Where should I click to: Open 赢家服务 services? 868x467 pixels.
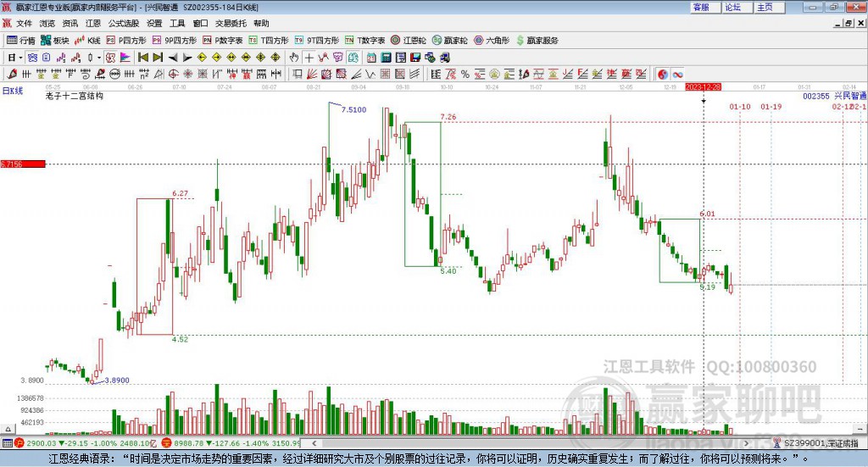pyautogui.click(x=537, y=41)
